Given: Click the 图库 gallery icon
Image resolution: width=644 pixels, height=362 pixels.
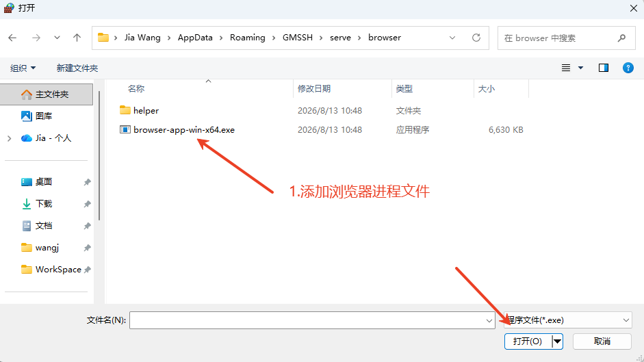Looking at the screenshot, I should [x=26, y=116].
